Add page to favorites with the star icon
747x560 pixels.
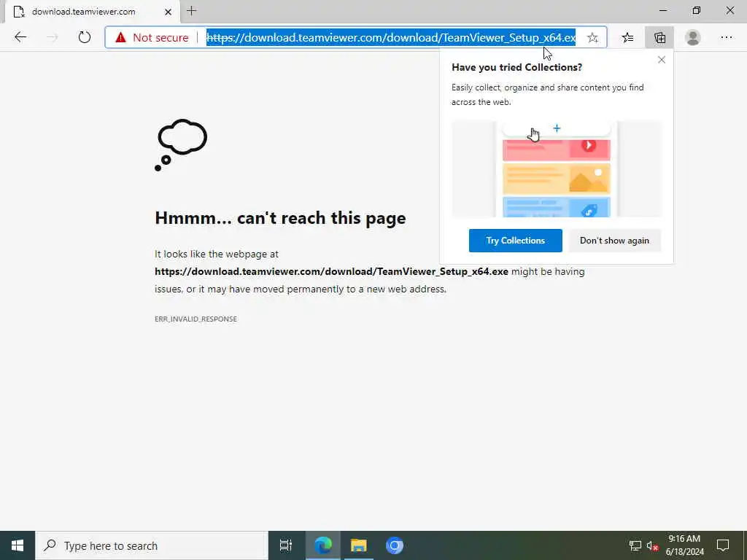coord(592,38)
